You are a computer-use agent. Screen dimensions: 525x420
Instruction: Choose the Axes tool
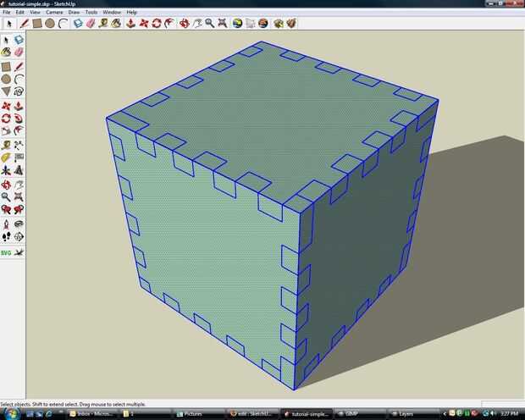tap(6, 171)
